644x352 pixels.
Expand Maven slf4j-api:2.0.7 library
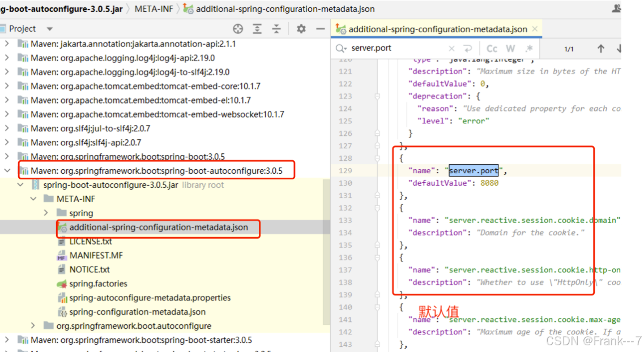coord(7,143)
